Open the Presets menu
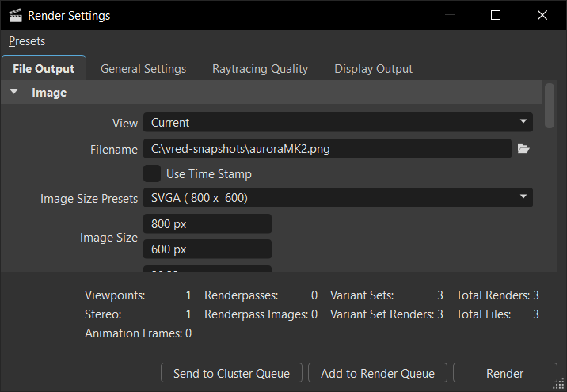The image size is (567, 392). (27, 41)
